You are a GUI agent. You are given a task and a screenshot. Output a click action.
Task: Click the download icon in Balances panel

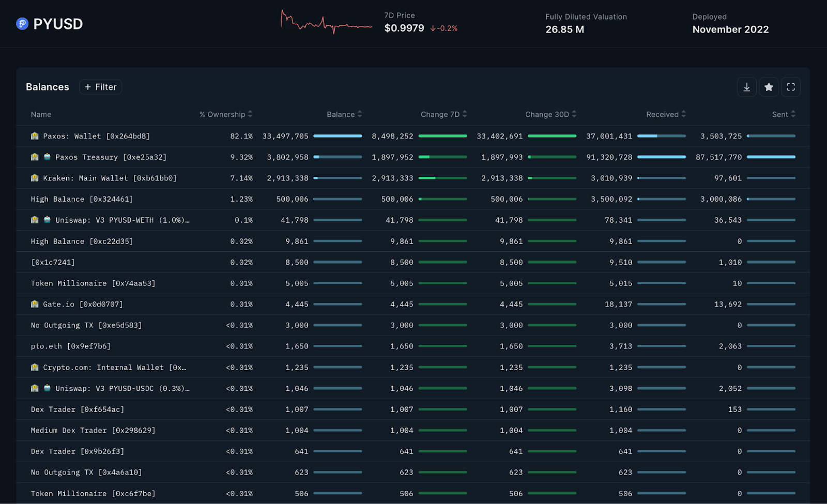click(746, 87)
